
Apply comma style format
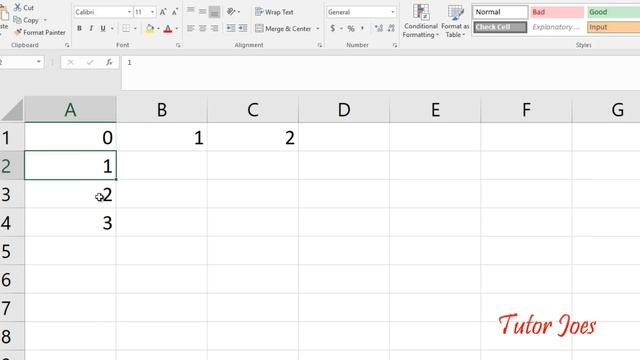(362, 28)
